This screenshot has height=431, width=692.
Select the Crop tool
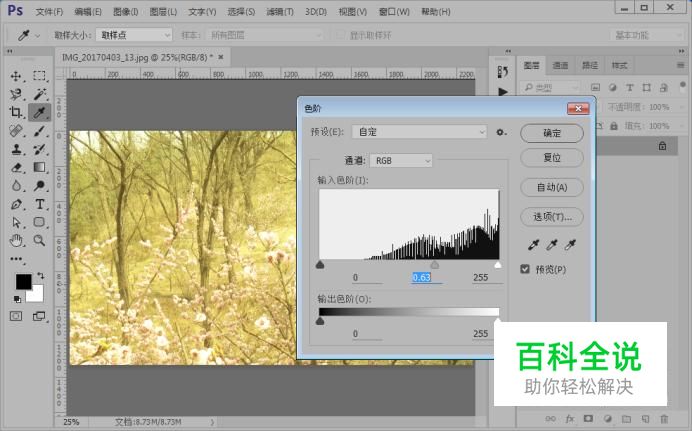[16, 112]
